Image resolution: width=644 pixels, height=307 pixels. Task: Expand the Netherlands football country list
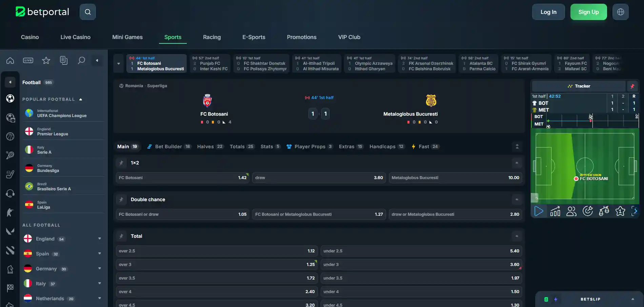tap(100, 299)
